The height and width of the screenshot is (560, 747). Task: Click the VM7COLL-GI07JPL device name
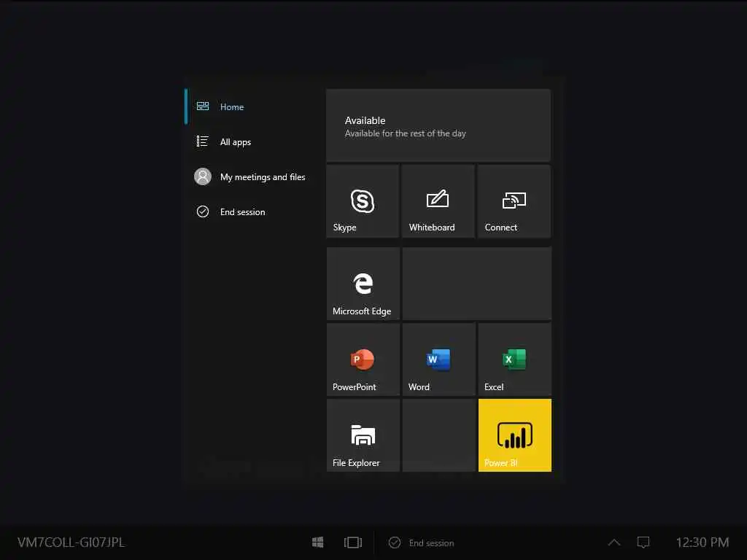click(71, 542)
